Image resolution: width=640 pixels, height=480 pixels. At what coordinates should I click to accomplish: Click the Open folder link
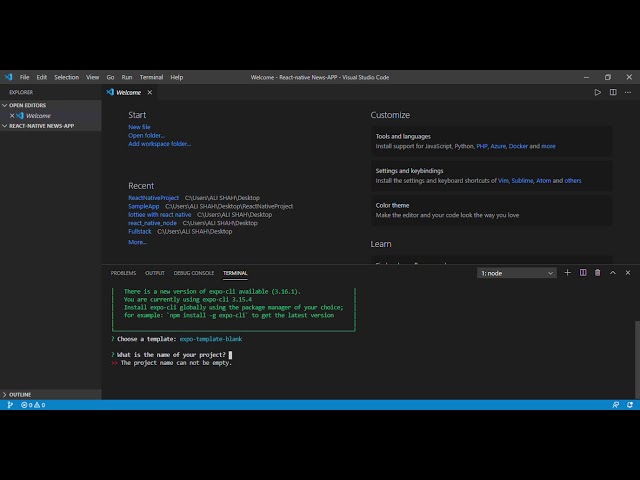coord(146,136)
